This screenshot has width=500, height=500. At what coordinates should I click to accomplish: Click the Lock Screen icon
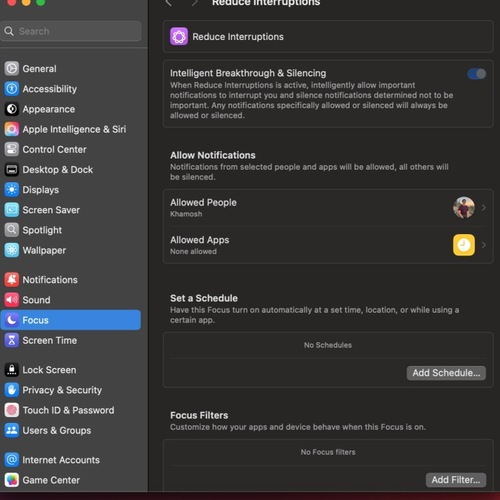click(12, 370)
